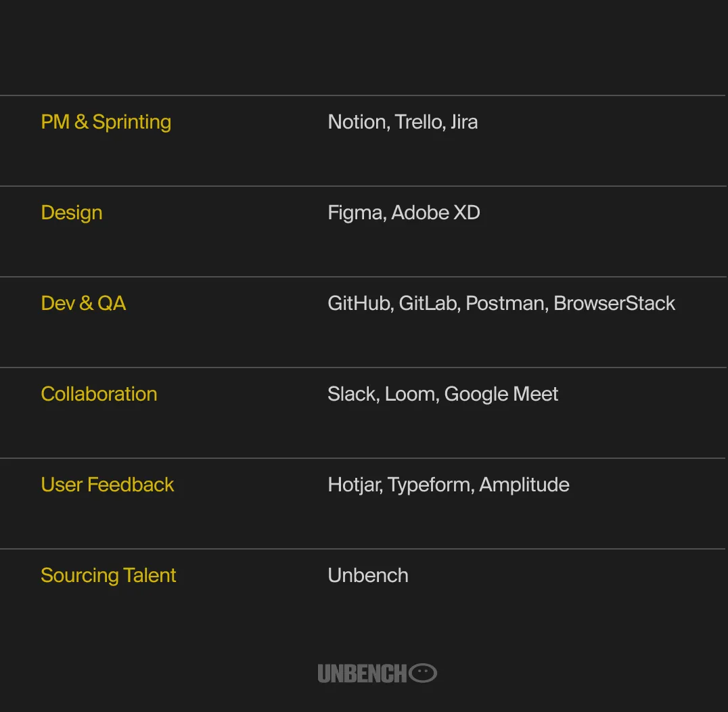Select the 'Sourcing Talent' category label

108,575
